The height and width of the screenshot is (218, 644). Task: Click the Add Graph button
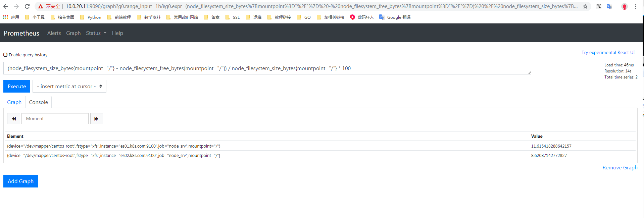pos(20,181)
